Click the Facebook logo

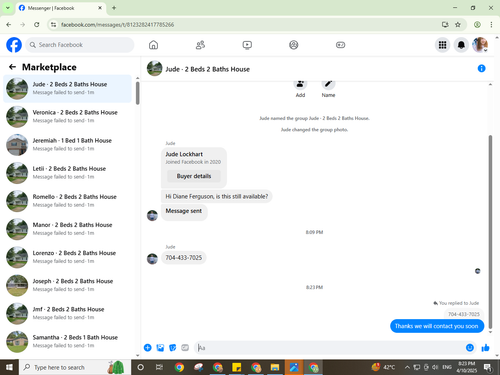tap(14, 45)
